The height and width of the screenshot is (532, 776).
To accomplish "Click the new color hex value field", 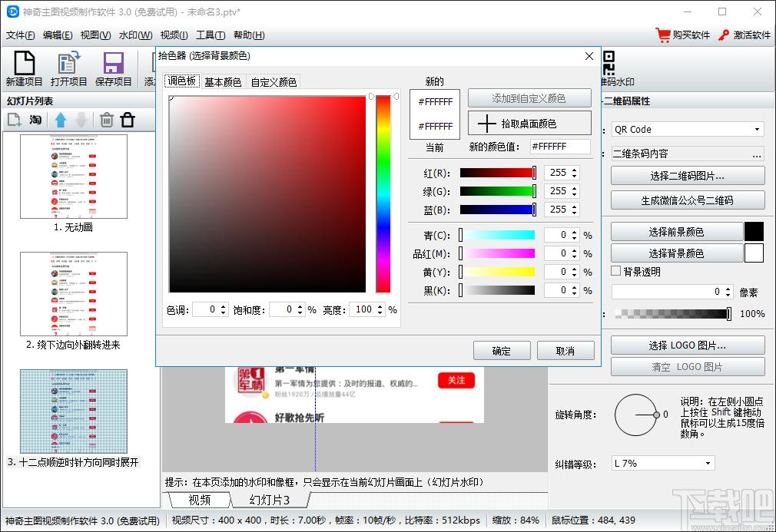I will pyautogui.click(x=560, y=147).
